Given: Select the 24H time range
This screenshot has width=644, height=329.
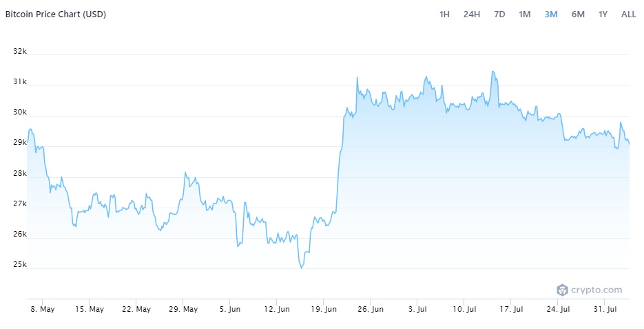Looking at the screenshot, I should coord(472,14).
